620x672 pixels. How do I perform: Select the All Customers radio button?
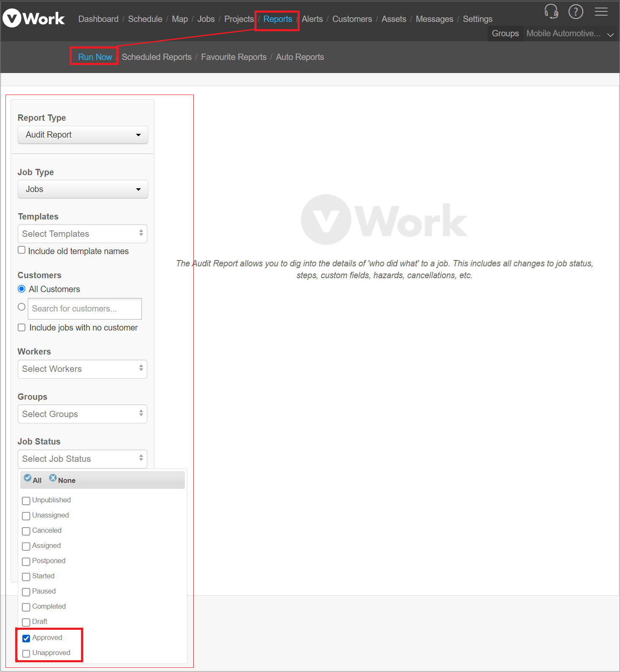point(22,289)
